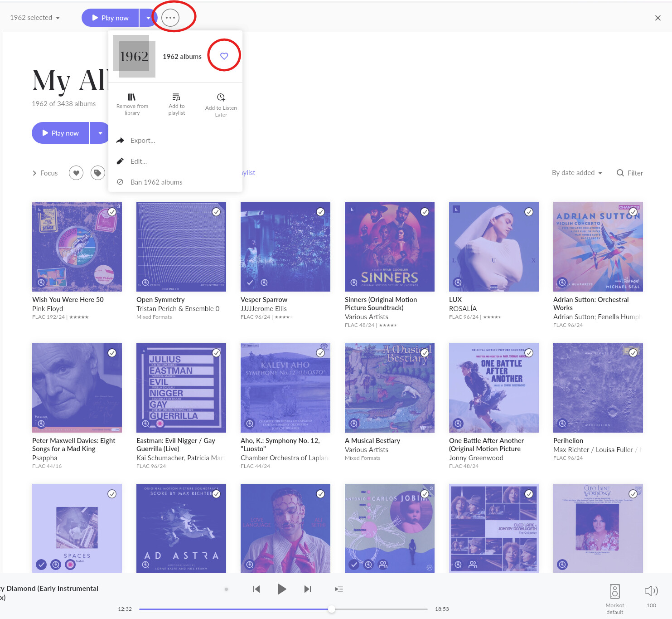The image size is (672, 619).
Task: Click the volume speaker icon
Action: click(651, 590)
